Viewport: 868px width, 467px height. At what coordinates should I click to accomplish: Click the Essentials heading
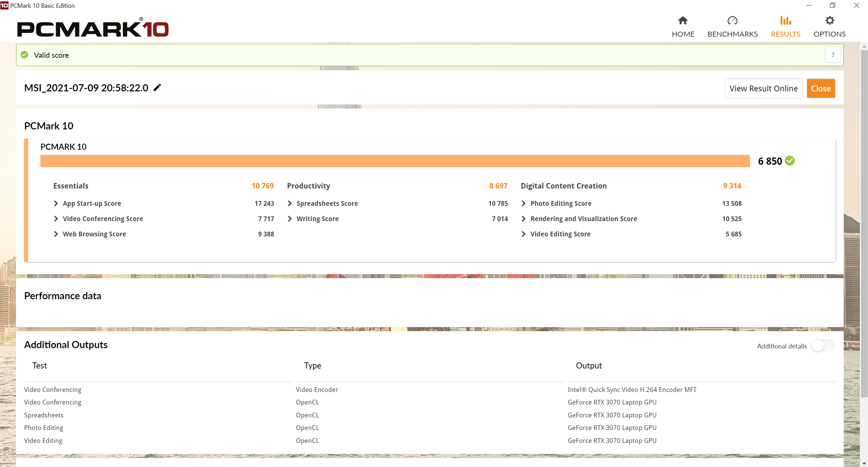coord(71,186)
